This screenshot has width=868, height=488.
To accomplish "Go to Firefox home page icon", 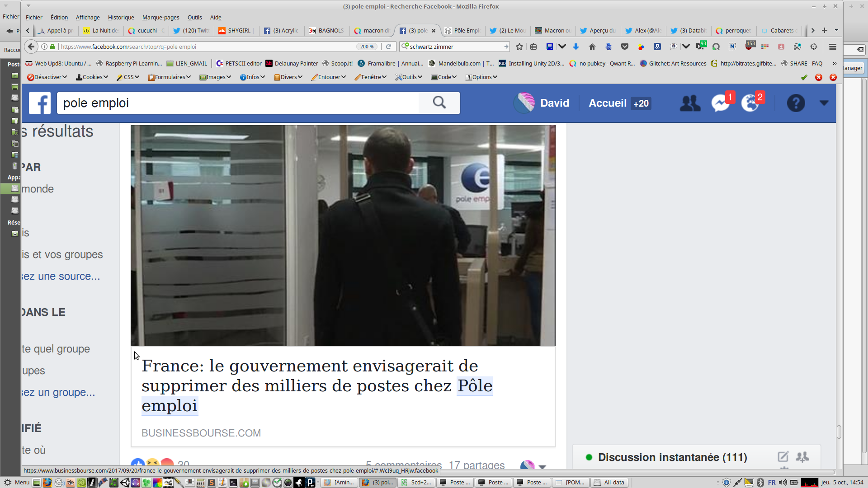I will coord(592,47).
